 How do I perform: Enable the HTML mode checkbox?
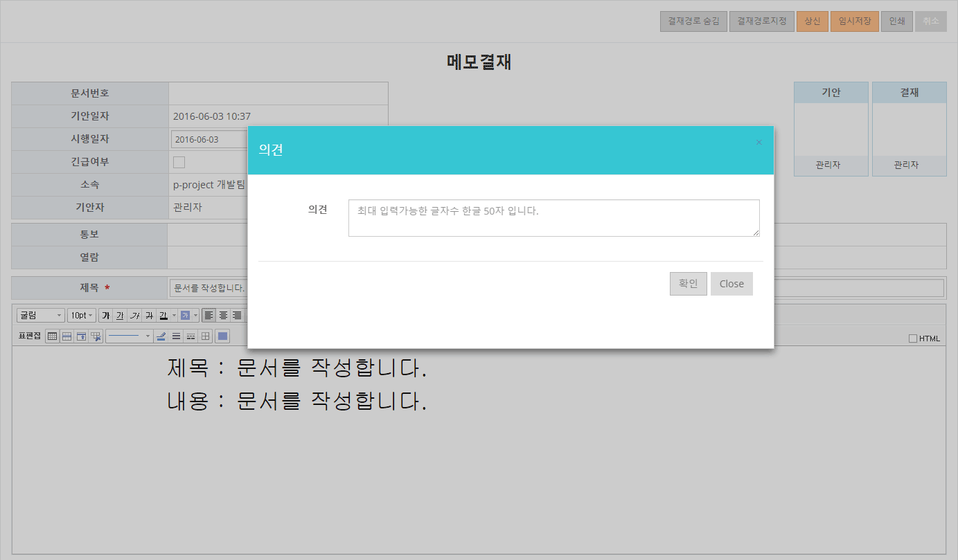912,338
